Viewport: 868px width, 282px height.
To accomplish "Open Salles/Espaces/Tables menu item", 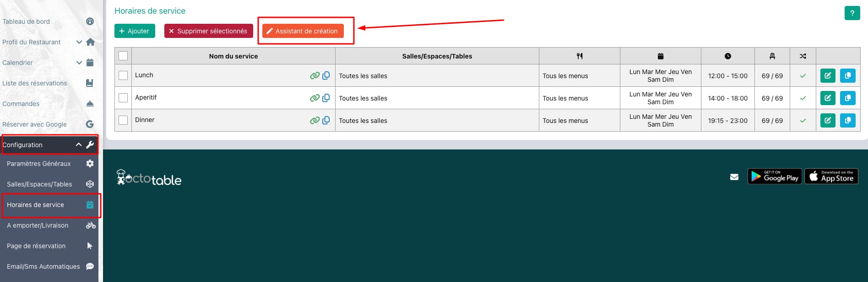I will [40, 184].
